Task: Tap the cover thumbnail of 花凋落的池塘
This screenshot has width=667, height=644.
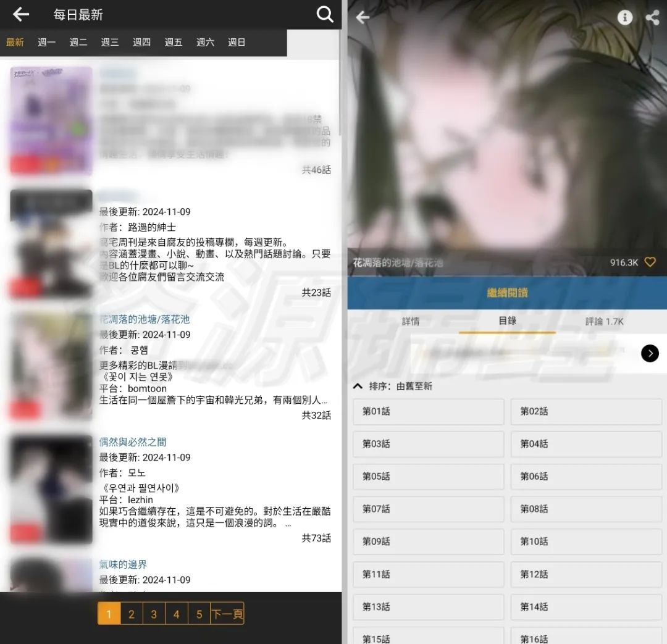Action: 51,367
